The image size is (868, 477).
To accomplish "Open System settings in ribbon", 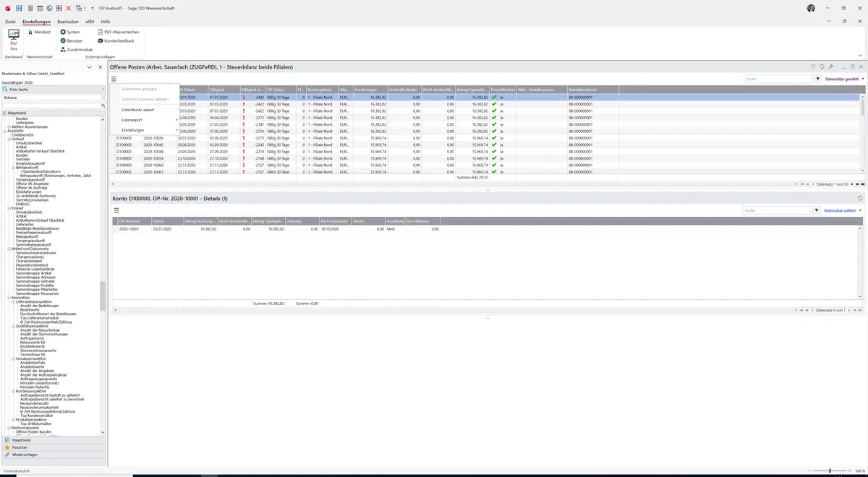I will pos(70,32).
